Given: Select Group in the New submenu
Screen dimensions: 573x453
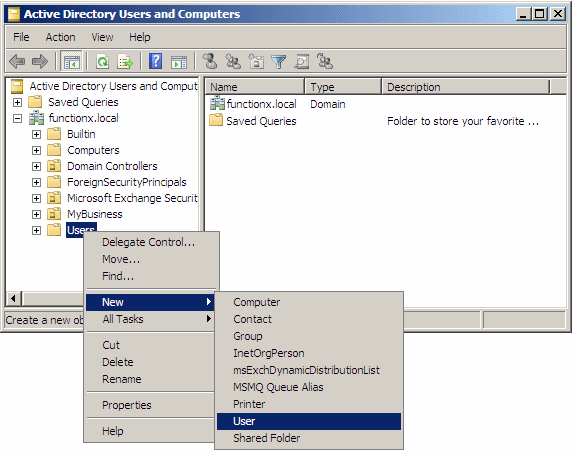Looking at the screenshot, I should [x=309, y=336].
